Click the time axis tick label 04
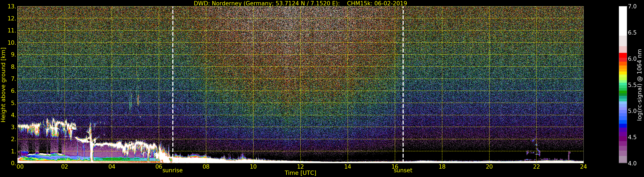The image size is (644, 177). [x=112, y=167]
